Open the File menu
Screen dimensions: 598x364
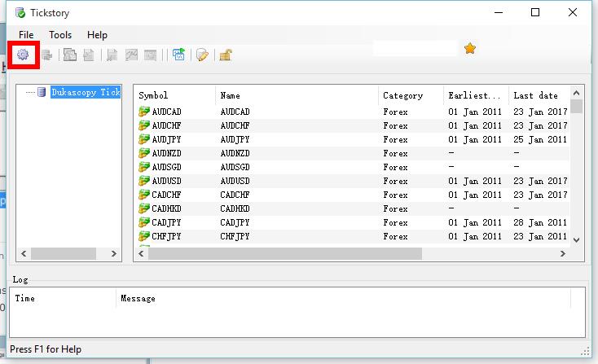[x=26, y=35]
